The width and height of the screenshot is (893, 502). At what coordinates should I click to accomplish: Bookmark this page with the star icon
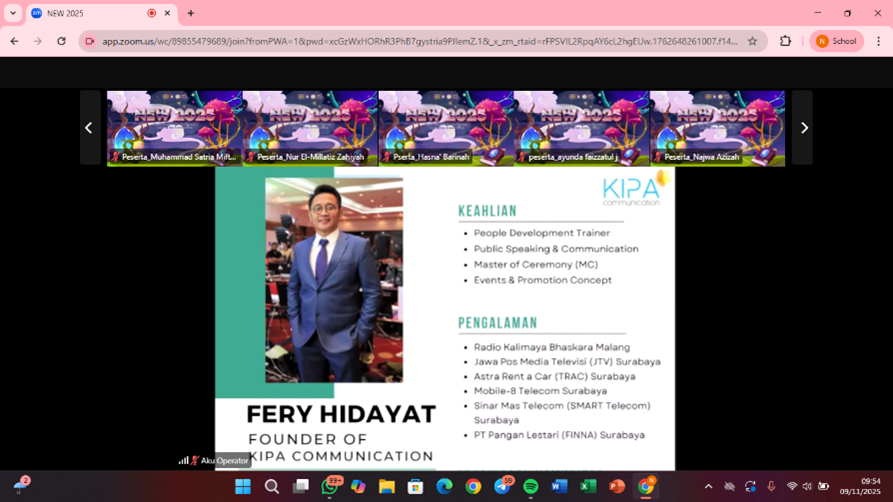click(752, 41)
